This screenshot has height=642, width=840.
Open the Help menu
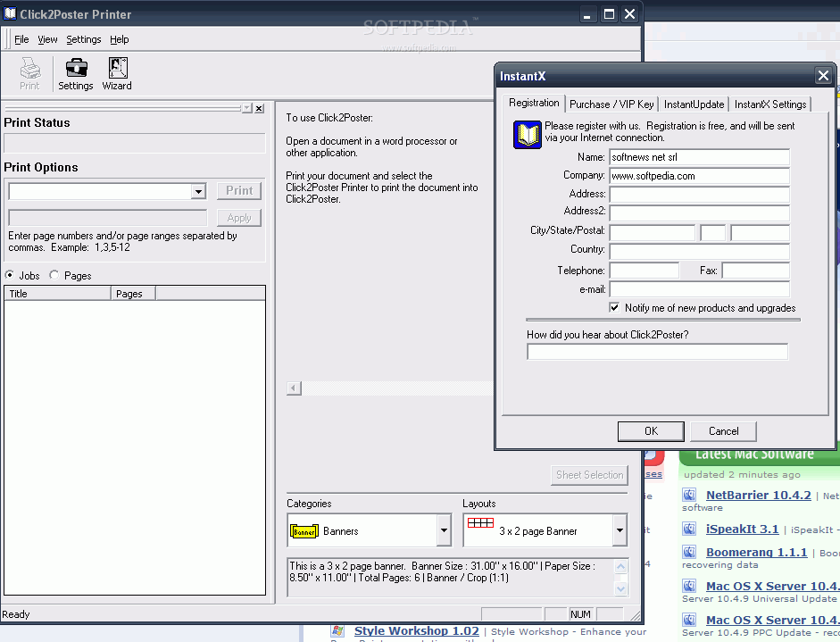pos(120,39)
